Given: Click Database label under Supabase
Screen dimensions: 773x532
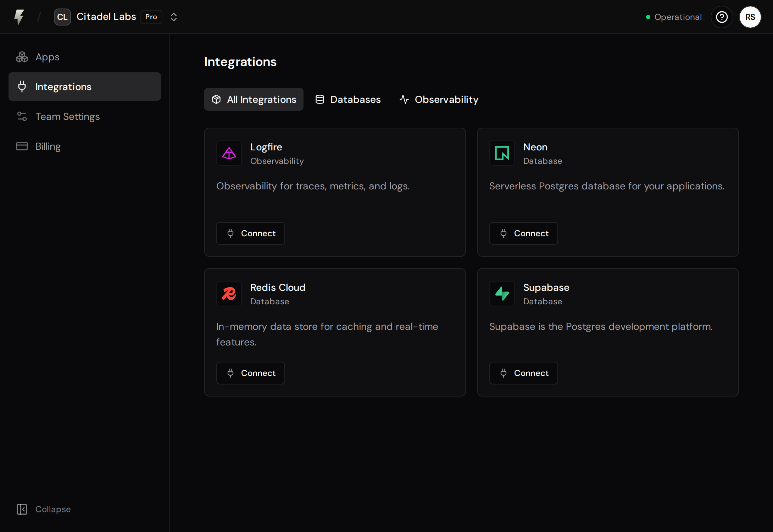Looking at the screenshot, I should 543,301.
